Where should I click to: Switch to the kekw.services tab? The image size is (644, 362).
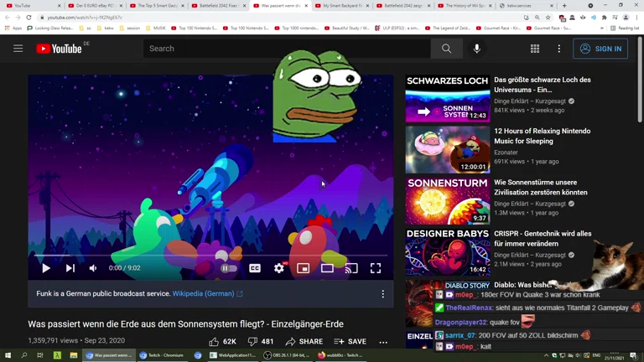click(x=527, y=6)
